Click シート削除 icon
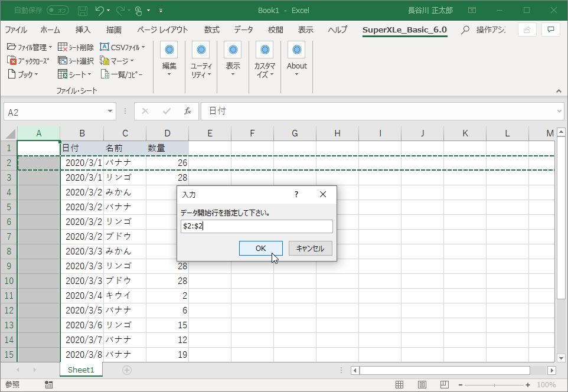Image resolution: width=568 pixels, height=392 pixels. (76, 47)
